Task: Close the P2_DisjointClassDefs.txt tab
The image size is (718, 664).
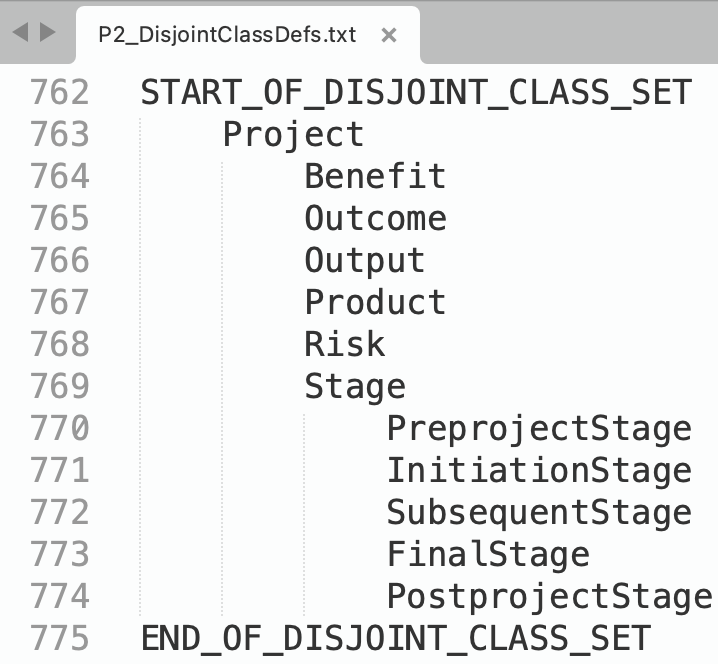Action: click(x=389, y=35)
